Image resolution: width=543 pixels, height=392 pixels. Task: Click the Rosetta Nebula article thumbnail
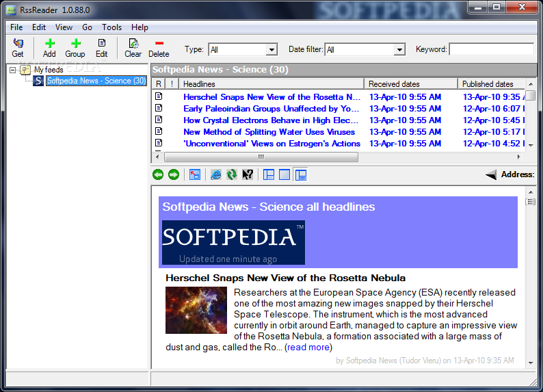(x=196, y=310)
